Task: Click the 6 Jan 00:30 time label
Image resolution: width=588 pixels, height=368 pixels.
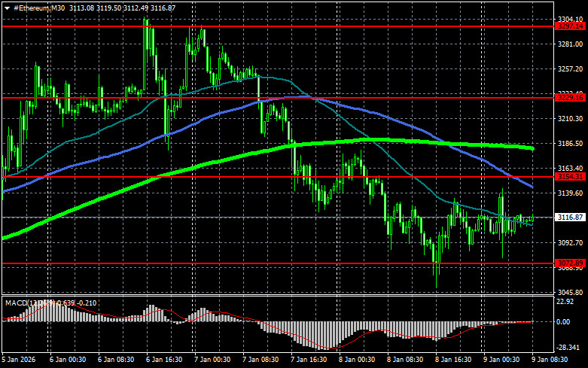Action: tap(68, 360)
